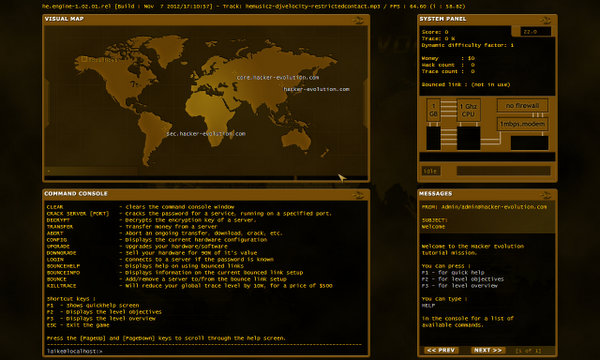Select hacker-evolution.com server on map
Screen dimensions: 600x360
(316, 89)
